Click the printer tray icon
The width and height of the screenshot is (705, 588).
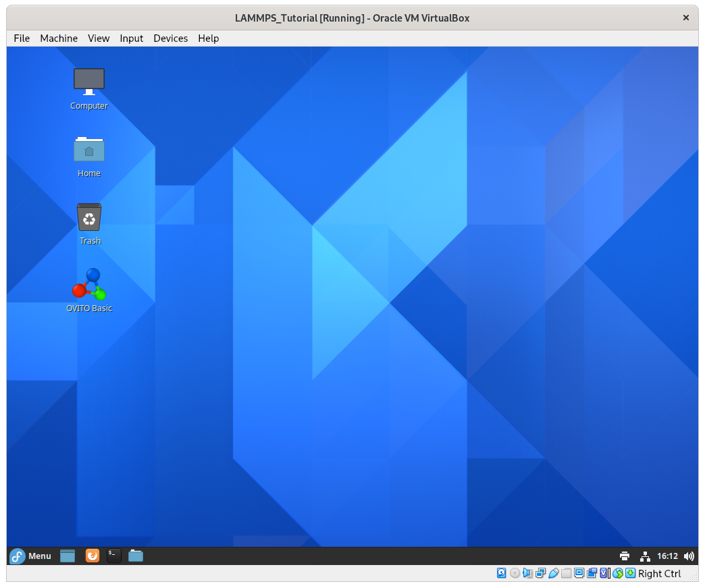624,556
